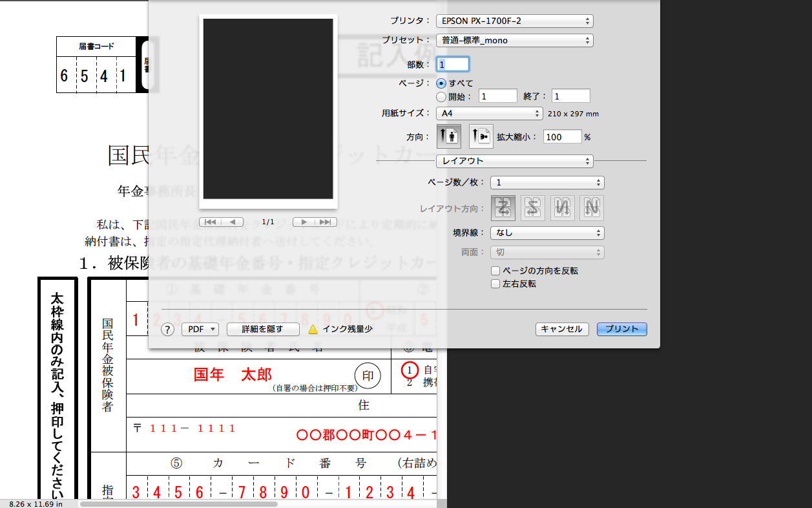Choose reverse-Z layout direction icon
The width and height of the screenshot is (812, 508).
pyautogui.click(x=533, y=208)
